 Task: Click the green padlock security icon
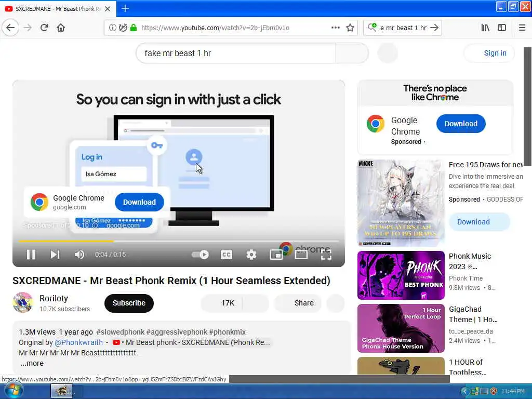pos(134,28)
